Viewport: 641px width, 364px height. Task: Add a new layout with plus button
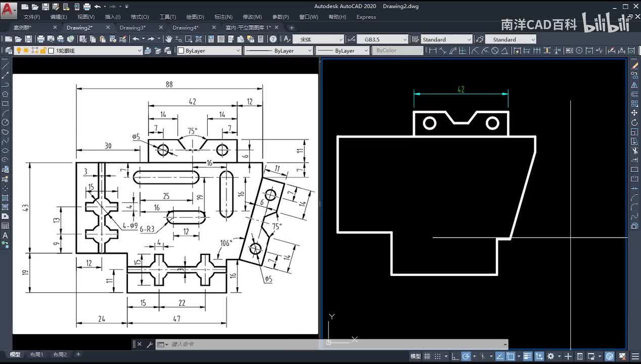click(x=78, y=354)
